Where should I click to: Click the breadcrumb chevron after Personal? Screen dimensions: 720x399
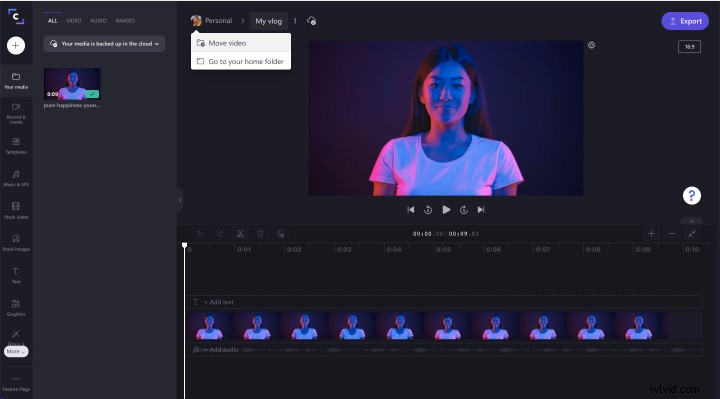pyautogui.click(x=242, y=21)
